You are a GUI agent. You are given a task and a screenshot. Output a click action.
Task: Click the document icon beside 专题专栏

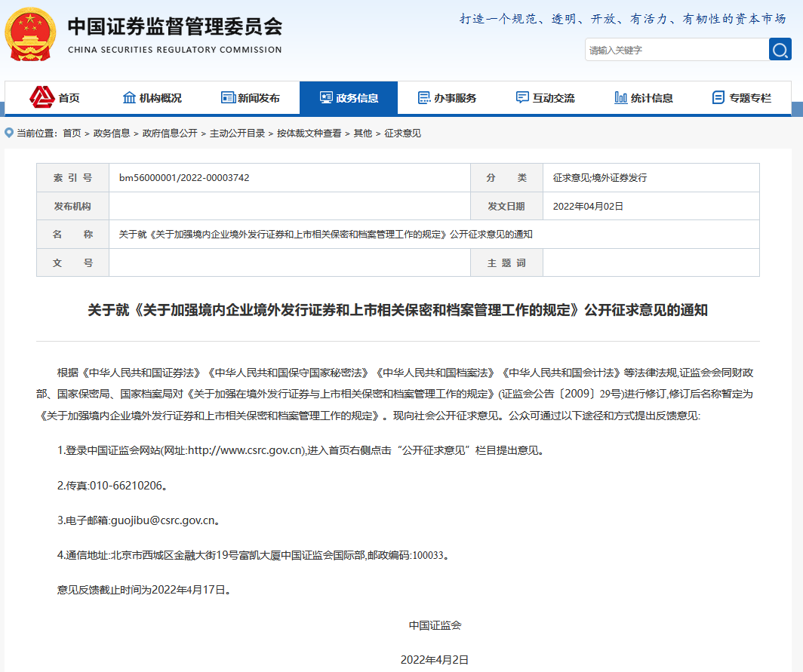pyautogui.click(x=718, y=97)
